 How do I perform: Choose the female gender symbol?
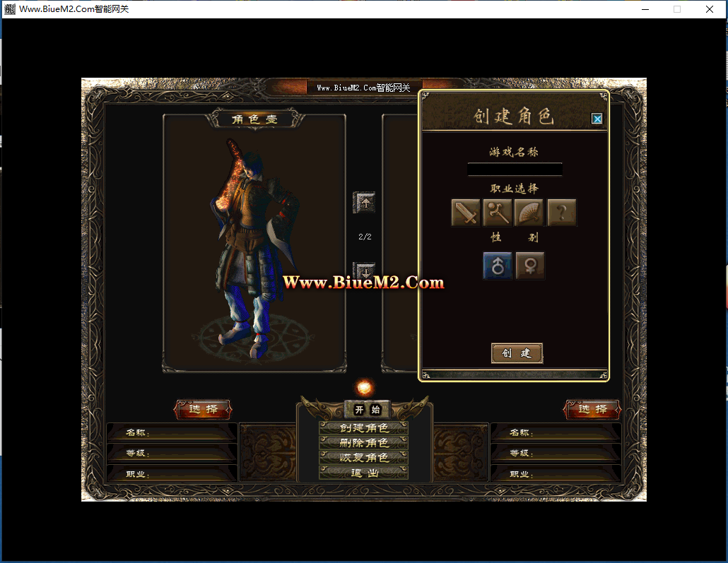pos(530,266)
